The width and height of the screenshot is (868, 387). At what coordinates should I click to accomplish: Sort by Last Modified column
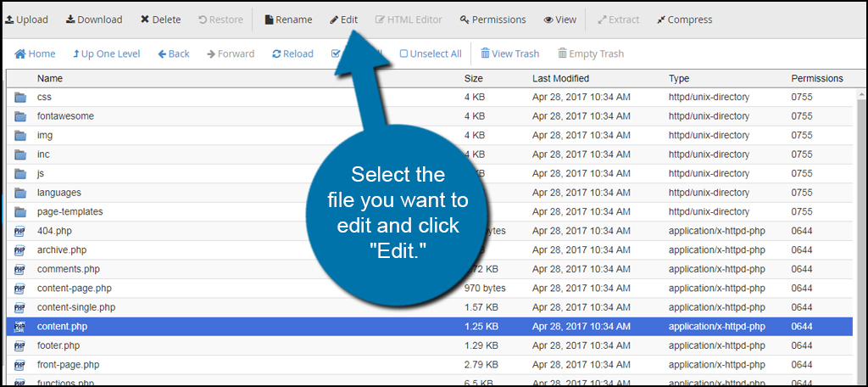point(561,79)
